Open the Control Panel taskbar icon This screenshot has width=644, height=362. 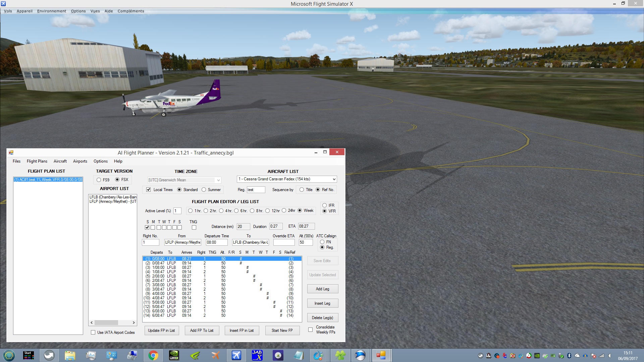[x=111, y=355]
